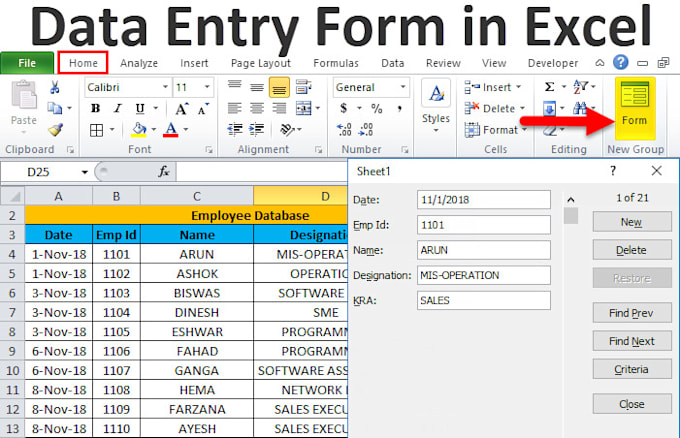680x438 pixels.
Task: Align text right
Action: 279,108
